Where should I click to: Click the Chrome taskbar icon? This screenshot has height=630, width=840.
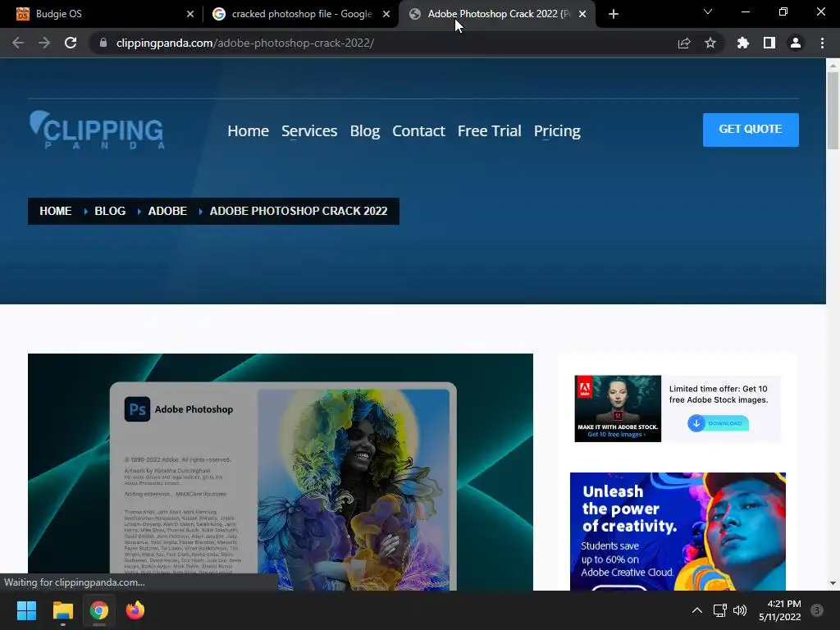[99, 610]
